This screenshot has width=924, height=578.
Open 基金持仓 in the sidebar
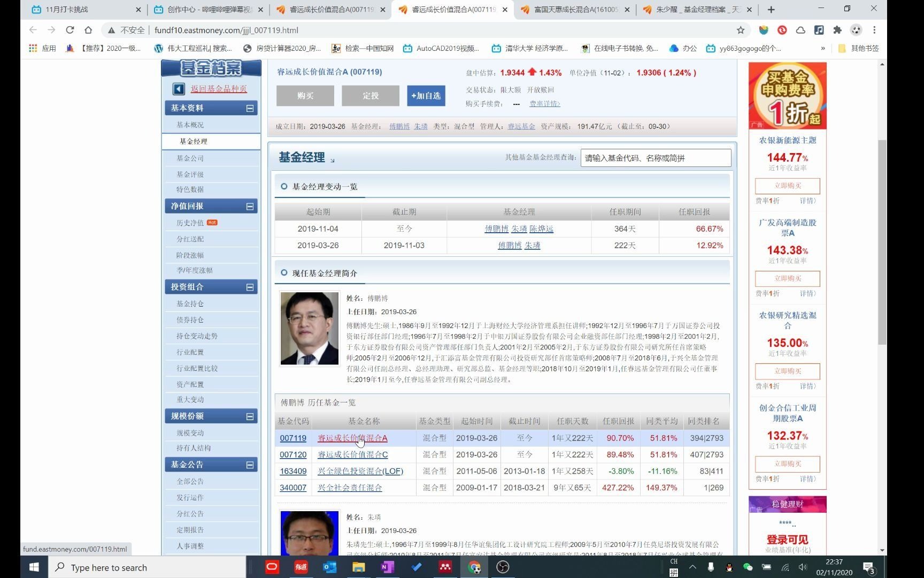pyautogui.click(x=190, y=303)
